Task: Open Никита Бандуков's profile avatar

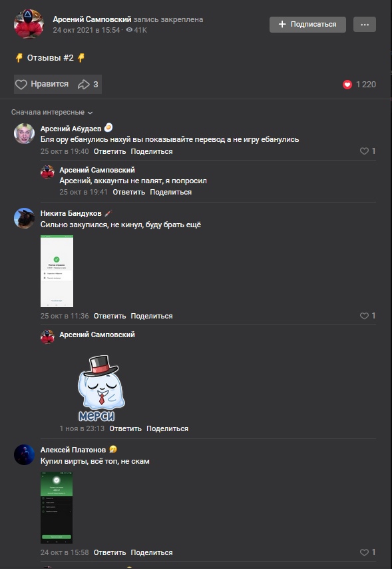Action: tap(25, 218)
